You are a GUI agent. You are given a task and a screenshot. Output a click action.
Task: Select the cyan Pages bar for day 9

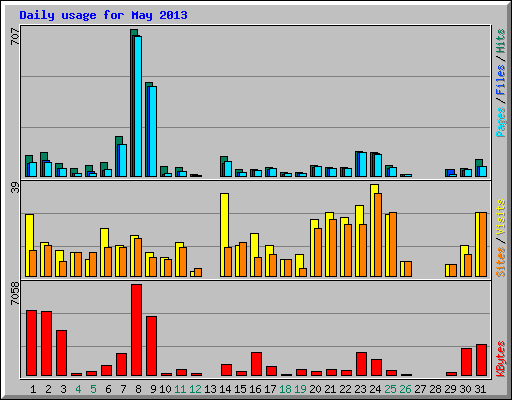pyautogui.click(x=153, y=131)
